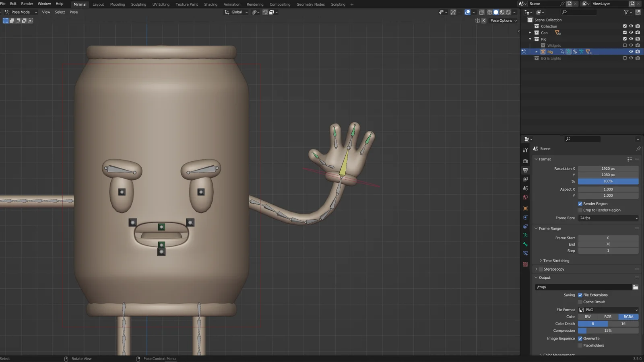Image resolution: width=644 pixels, height=362 pixels.
Task: Adjust the Compression percentage slider
Action: coord(608,330)
